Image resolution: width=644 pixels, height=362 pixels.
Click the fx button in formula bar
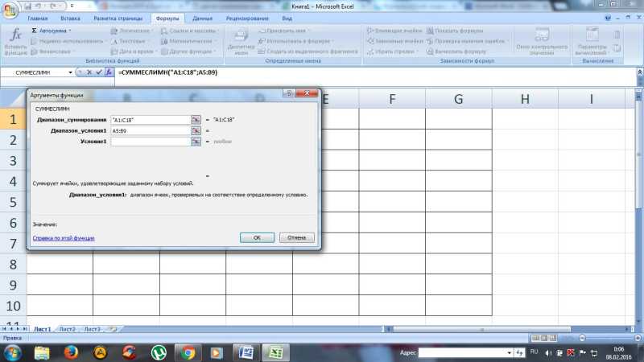(109, 72)
